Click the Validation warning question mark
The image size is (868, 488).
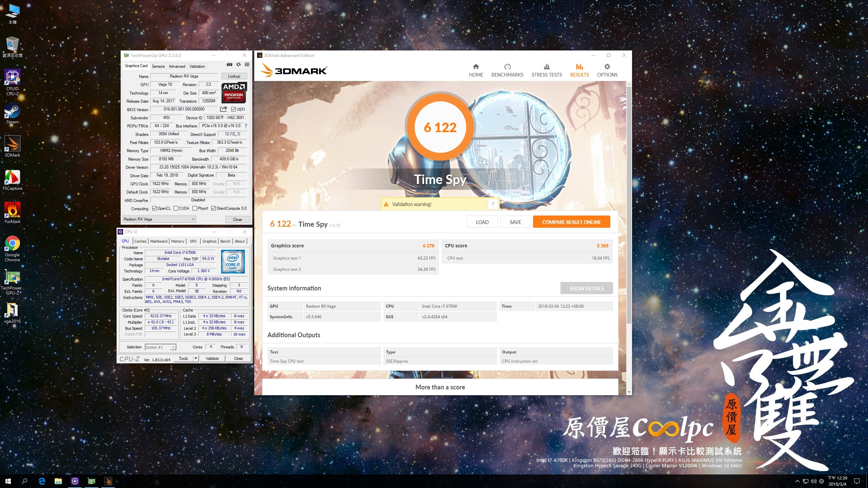click(493, 204)
